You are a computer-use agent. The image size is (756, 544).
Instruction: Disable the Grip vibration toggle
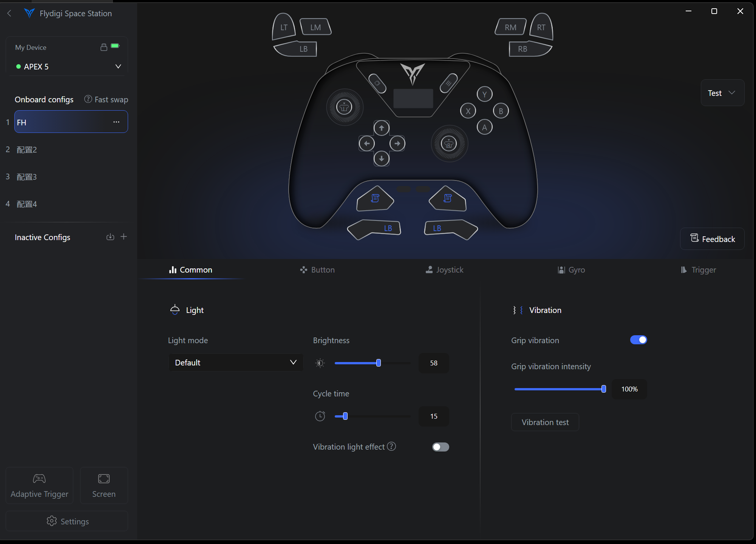click(638, 340)
